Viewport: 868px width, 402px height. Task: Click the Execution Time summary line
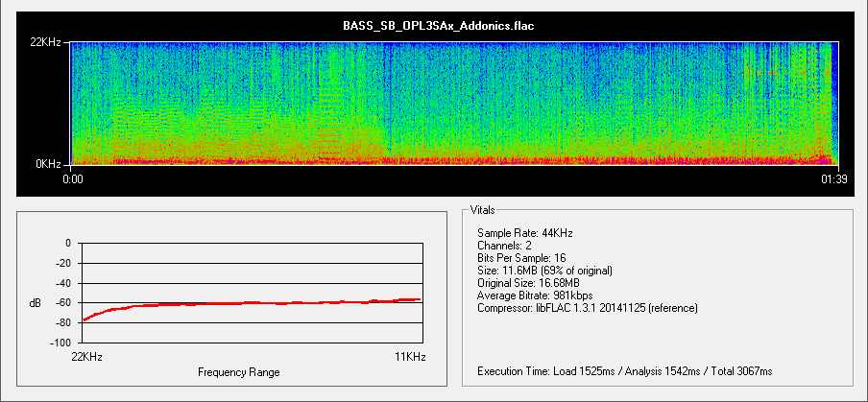[624, 370]
